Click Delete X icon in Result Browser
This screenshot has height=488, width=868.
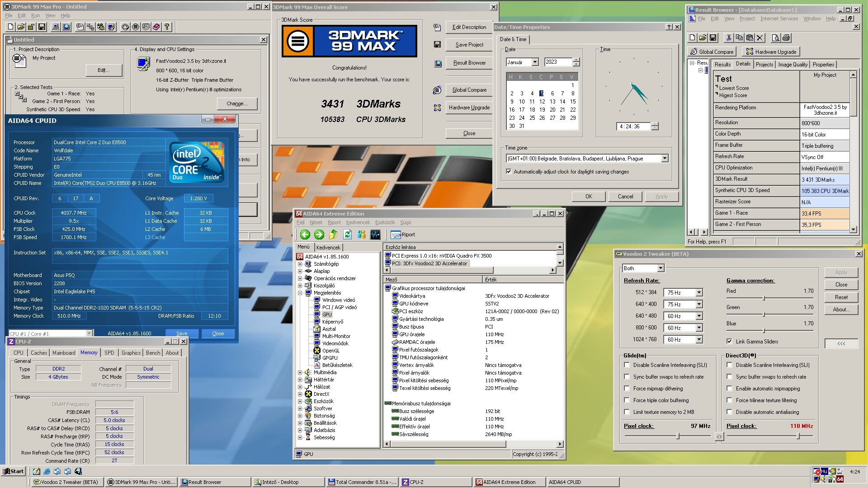tap(760, 38)
